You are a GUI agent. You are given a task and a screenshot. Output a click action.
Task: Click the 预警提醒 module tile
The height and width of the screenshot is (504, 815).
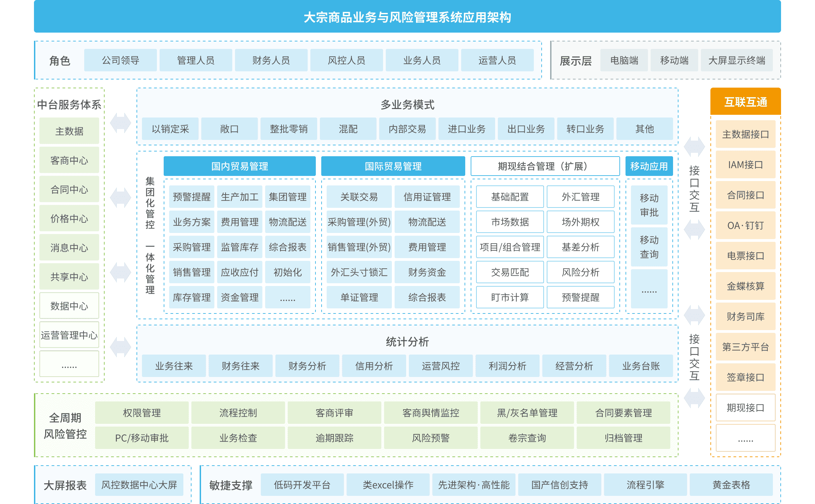pyautogui.click(x=192, y=197)
